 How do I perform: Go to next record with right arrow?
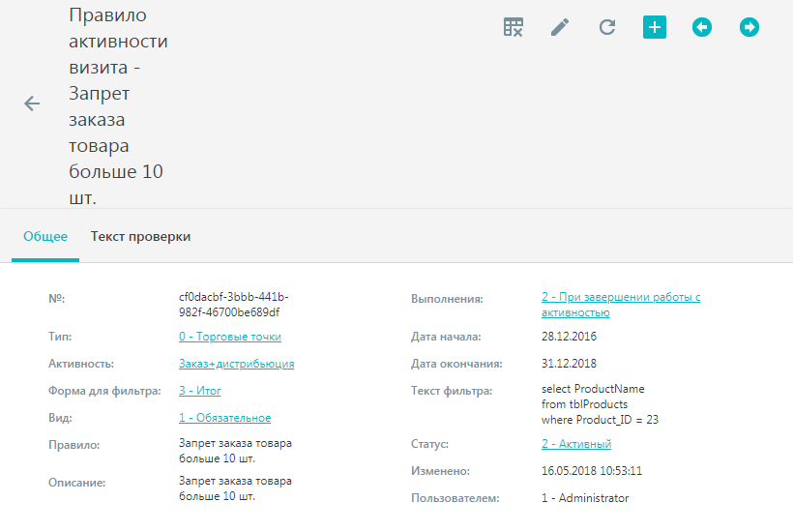(x=749, y=27)
